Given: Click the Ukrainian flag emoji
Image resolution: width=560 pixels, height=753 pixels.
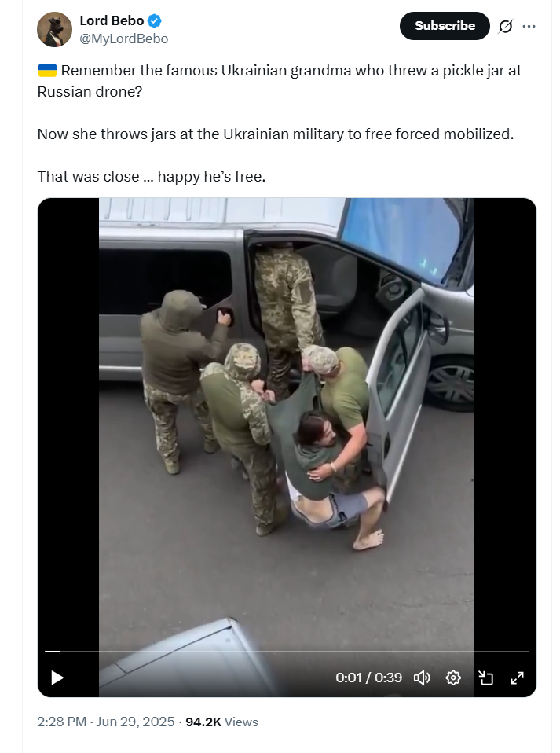Looking at the screenshot, I should tap(47, 71).
